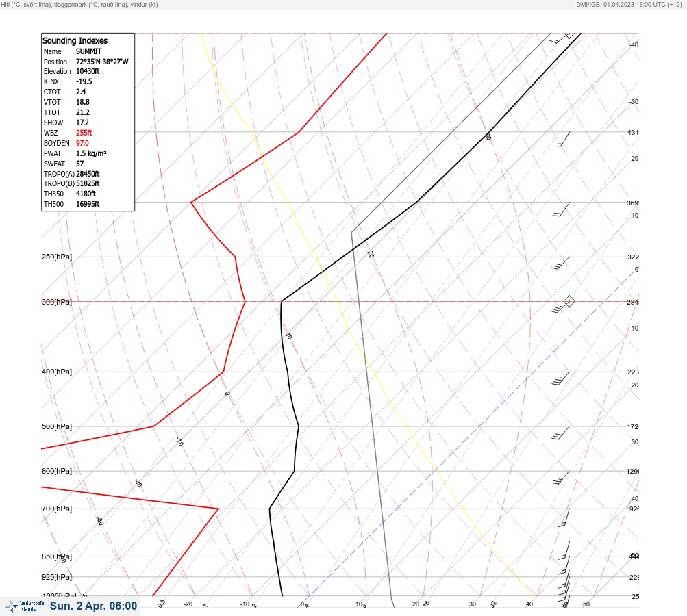Click the PWAT value 1.5 kg/m²
This screenshot has width=687, height=616.
click(91, 153)
